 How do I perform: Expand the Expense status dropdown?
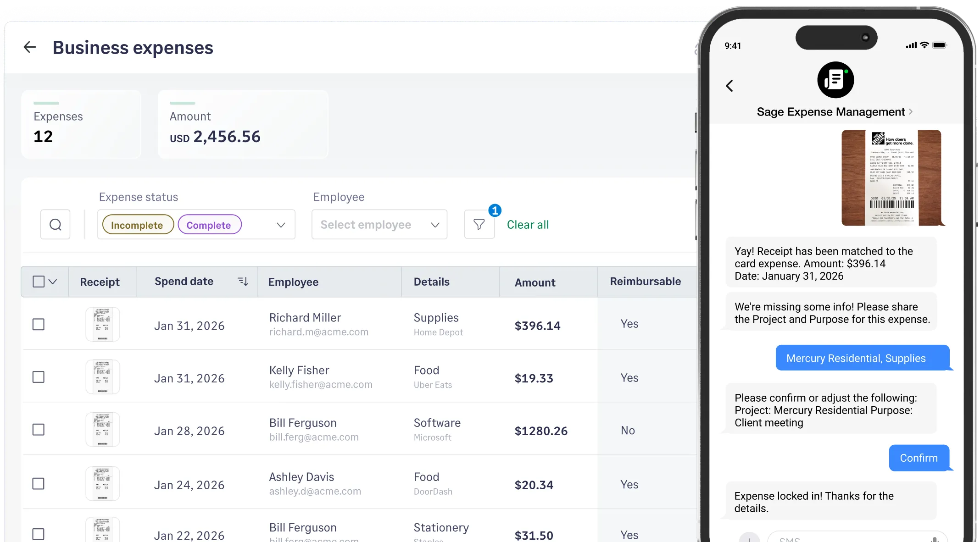pyautogui.click(x=280, y=225)
